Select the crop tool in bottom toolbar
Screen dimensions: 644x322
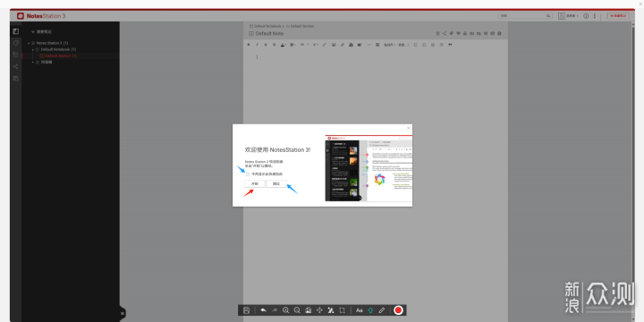[x=342, y=310]
